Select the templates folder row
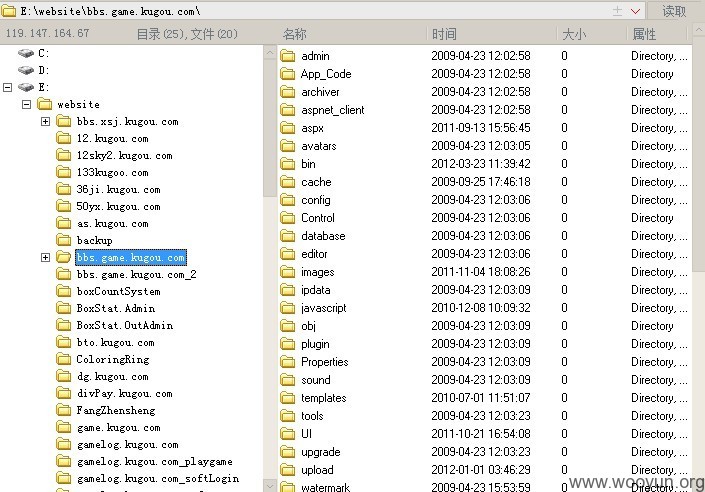 [484, 398]
